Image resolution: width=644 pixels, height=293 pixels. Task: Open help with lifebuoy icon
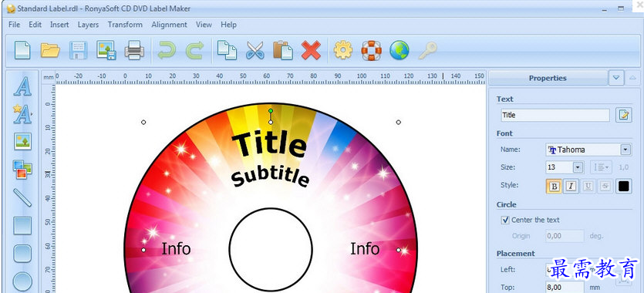tap(371, 50)
